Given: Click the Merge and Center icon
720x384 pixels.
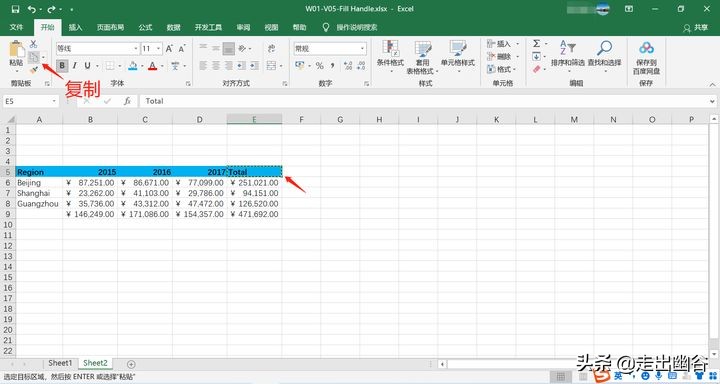Looking at the screenshot, I should click(271, 66).
